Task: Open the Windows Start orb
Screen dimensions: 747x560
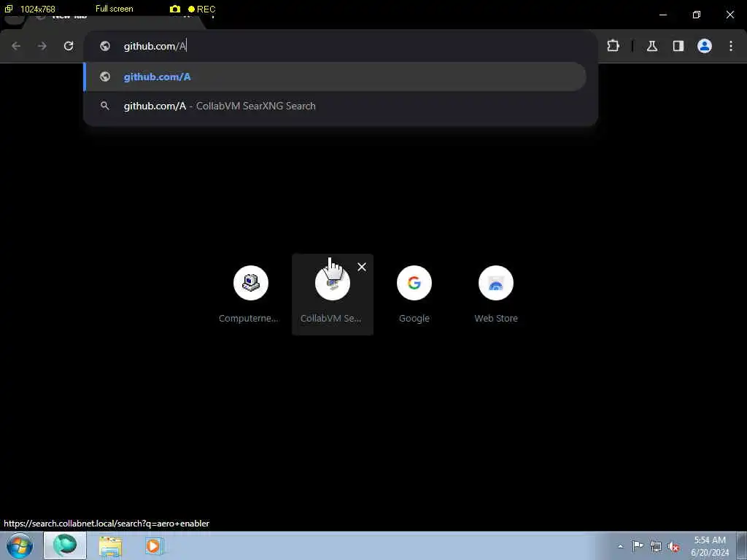Action: point(20,545)
